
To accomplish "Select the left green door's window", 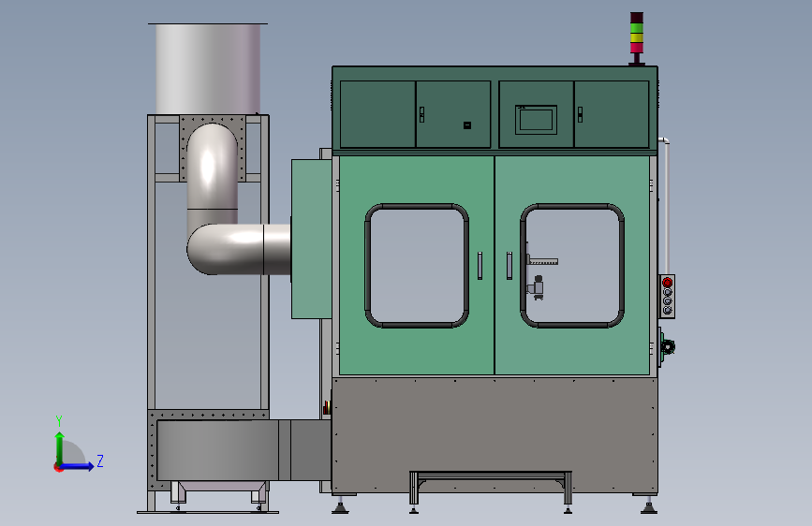I will pos(417,266).
